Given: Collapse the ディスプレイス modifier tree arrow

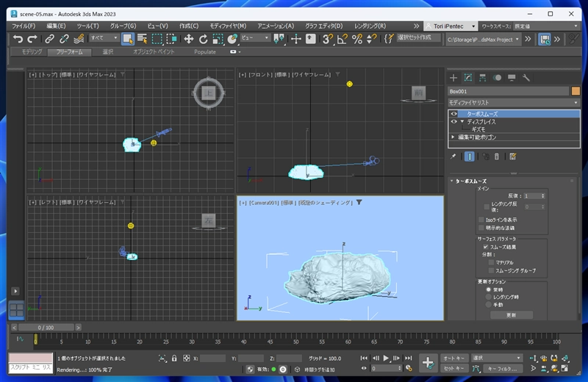Looking at the screenshot, I should click(x=462, y=121).
